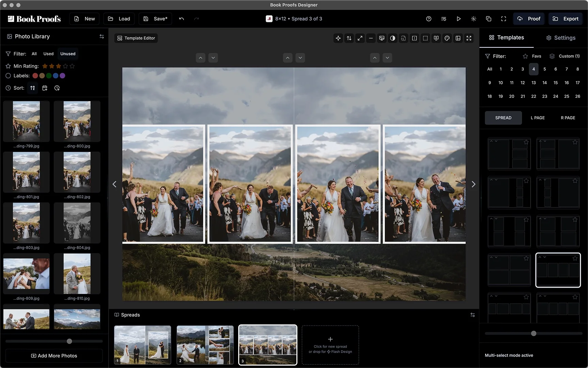This screenshot has height=368, width=588.
Task: Click the right page-navigation chevron
Action: [473, 184]
